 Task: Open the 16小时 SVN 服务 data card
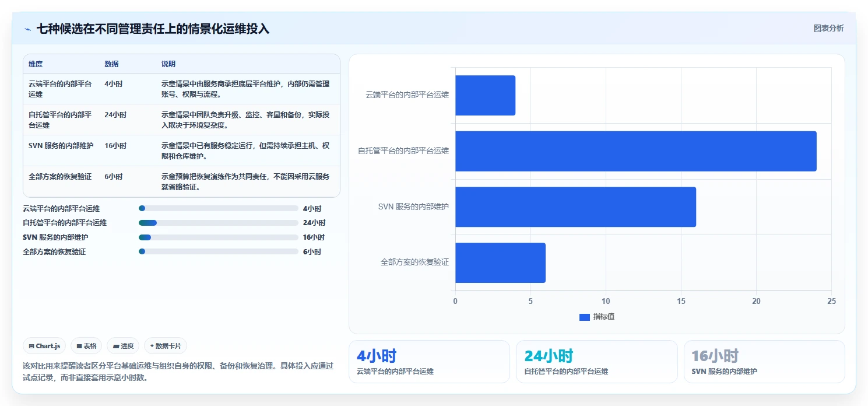point(764,362)
